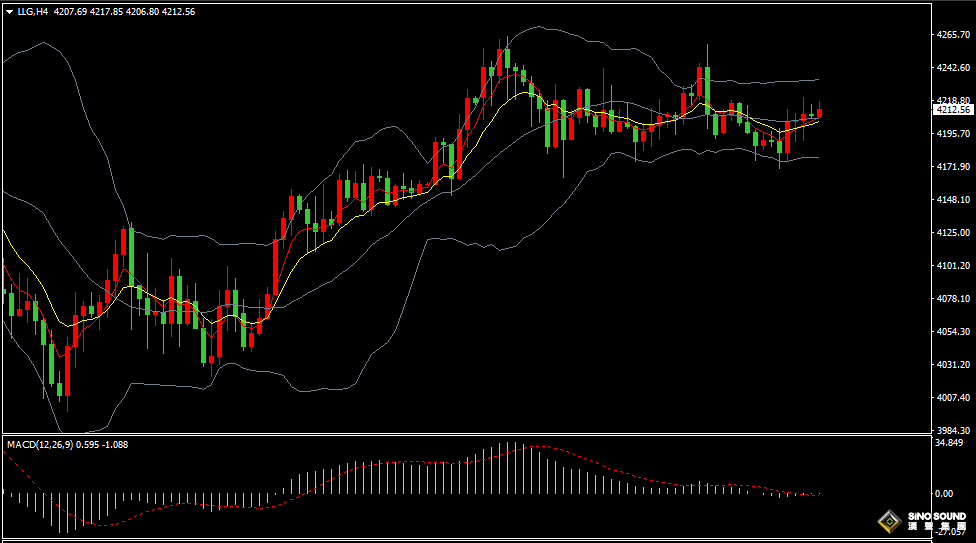Click the Sino Sound diamond logo icon
Viewport: 976px width, 543px height.
pos(886,521)
